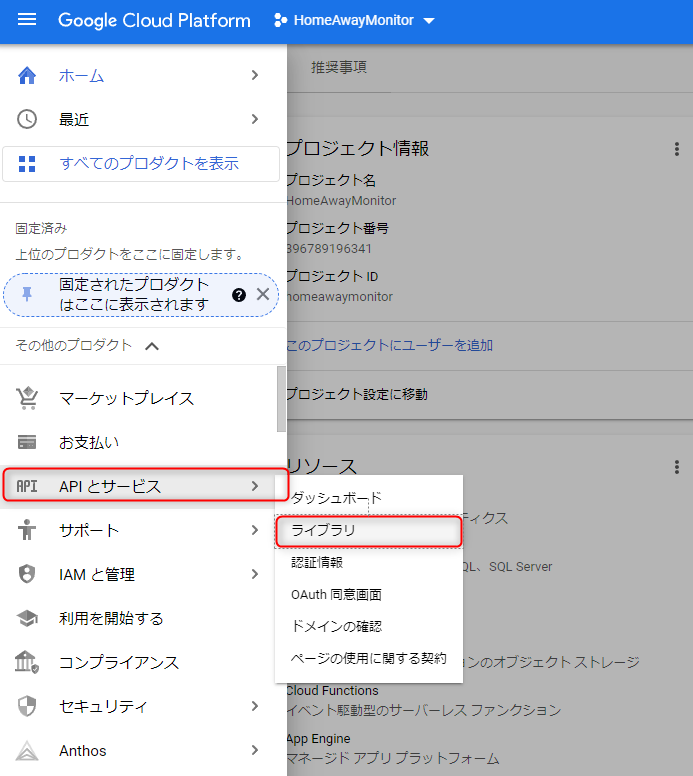Click the grid icon for all products

27,164
